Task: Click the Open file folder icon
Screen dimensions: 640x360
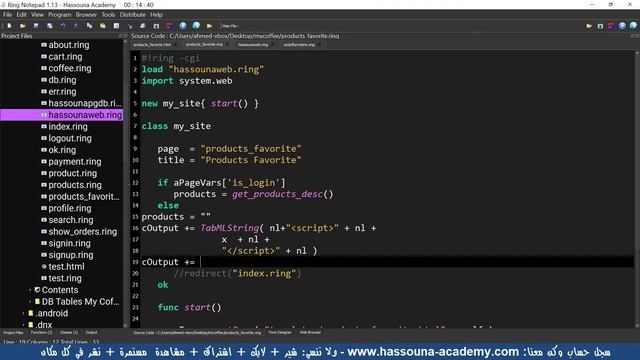Action: pos(22,26)
